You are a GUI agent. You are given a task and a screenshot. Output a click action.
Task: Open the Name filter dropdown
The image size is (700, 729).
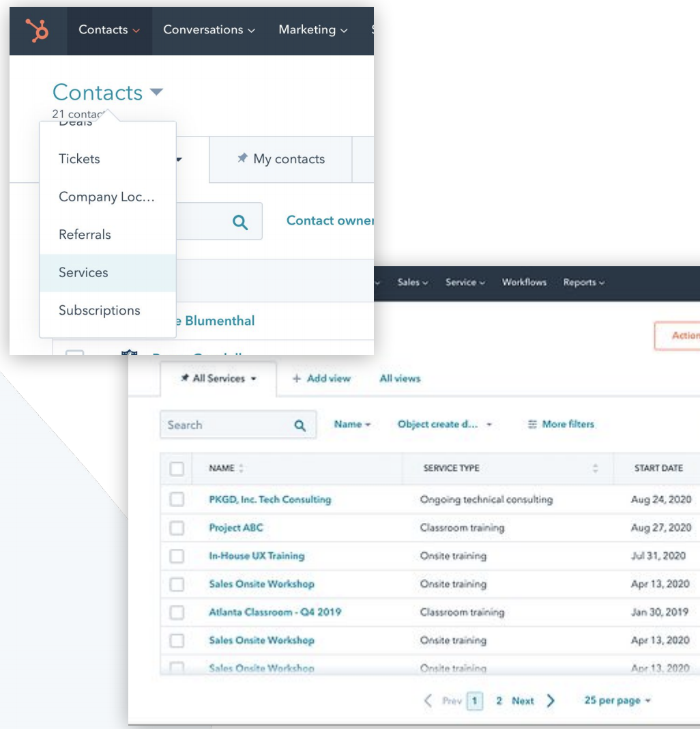pos(352,424)
